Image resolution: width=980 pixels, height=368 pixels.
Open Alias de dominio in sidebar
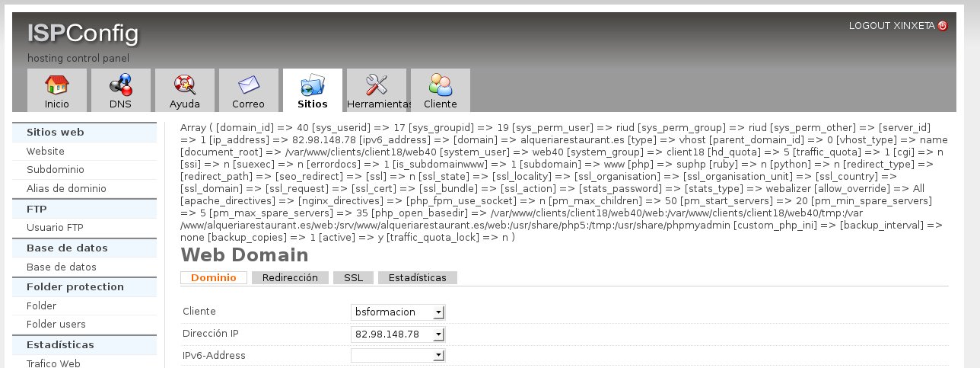(x=66, y=188)
